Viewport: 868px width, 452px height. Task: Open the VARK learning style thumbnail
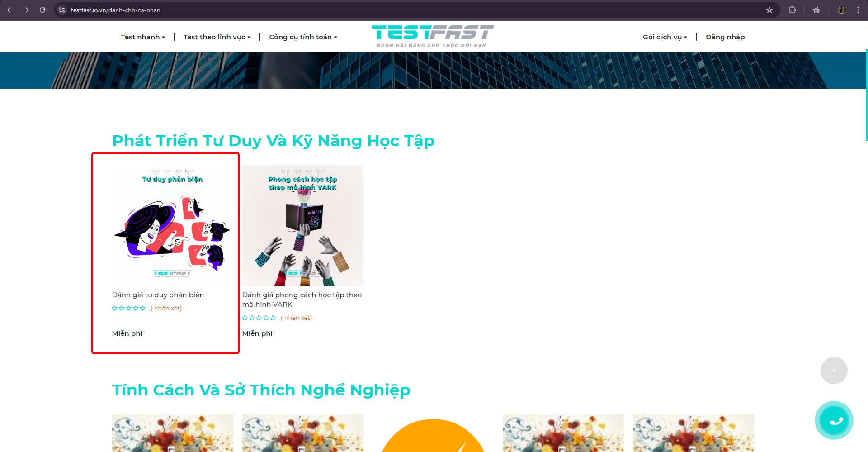[303, 226]
